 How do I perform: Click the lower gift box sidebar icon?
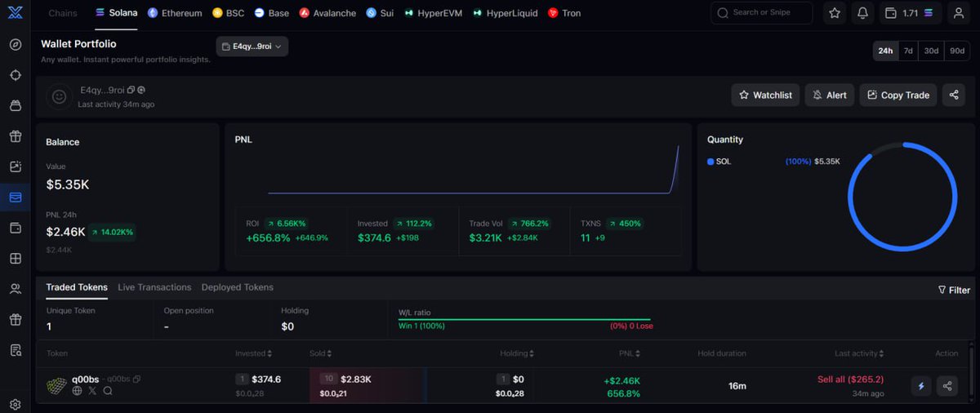point(16,319)
